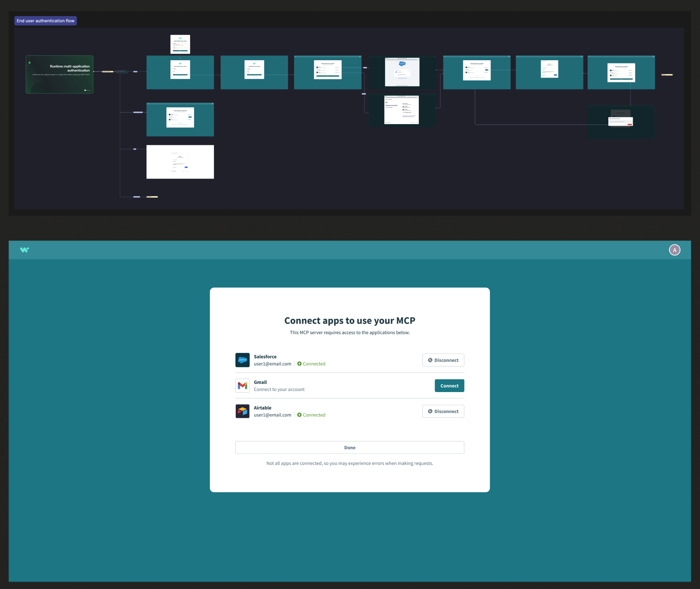The width and height of the screenshot is (700, 589).
Task: Click the 'Not all apps are connected' warning text
Action: [x=350, y=463]
